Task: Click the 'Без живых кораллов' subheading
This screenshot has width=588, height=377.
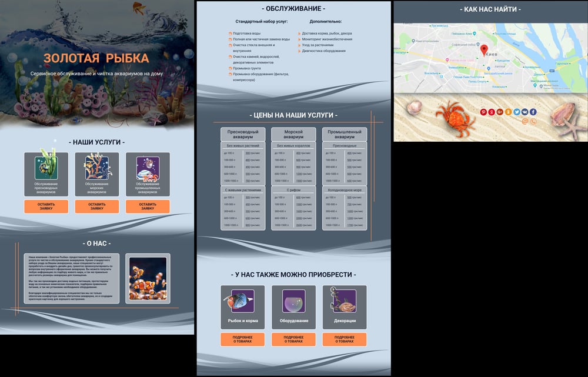Action: click(293, 145)
